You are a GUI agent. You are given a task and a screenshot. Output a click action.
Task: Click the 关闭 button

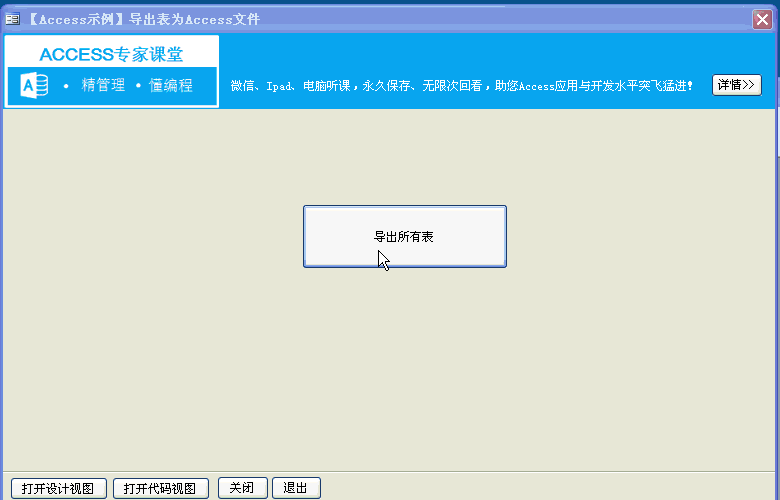click(243, 488)
